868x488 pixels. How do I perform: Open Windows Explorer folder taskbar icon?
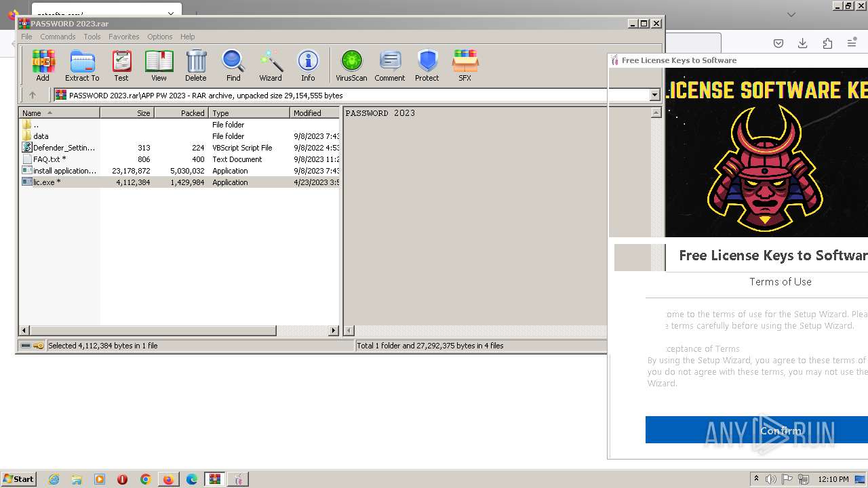[x=77, y=479]
